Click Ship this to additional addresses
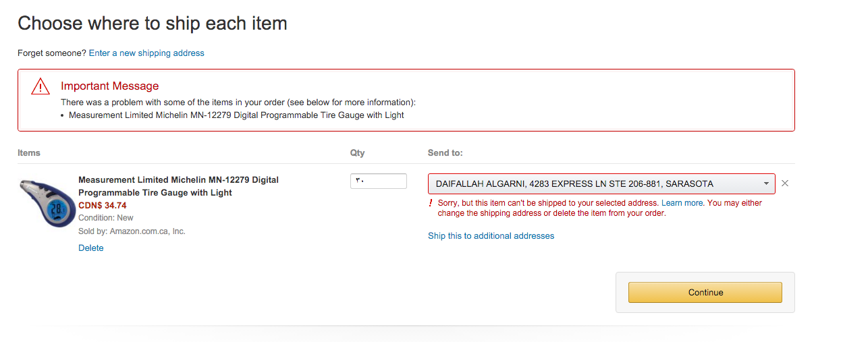 [491, 236]
